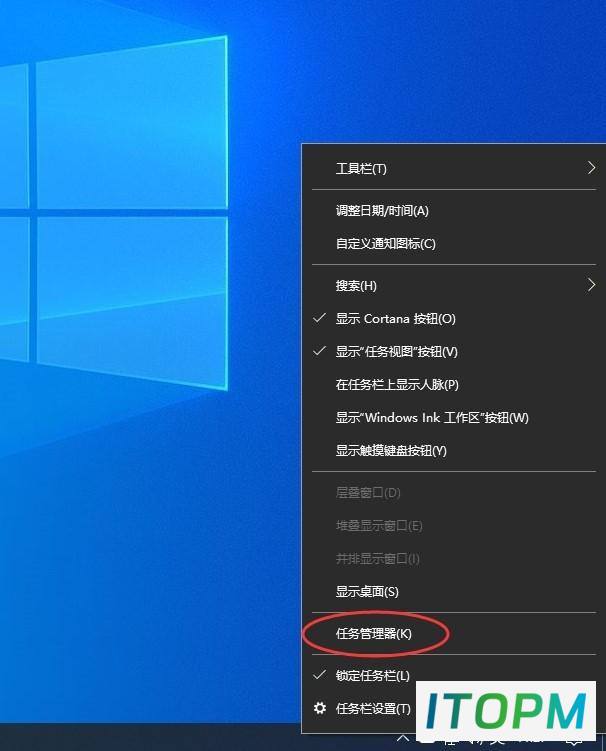Enable 显示"Windows Ink 工作区"按钮(W)
The image size is (606, 751).
(454, 418)
